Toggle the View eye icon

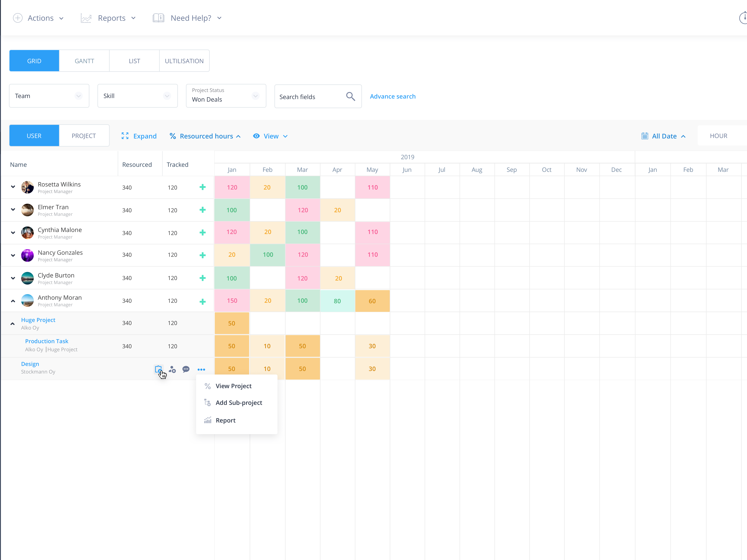(x=256, y=136)
